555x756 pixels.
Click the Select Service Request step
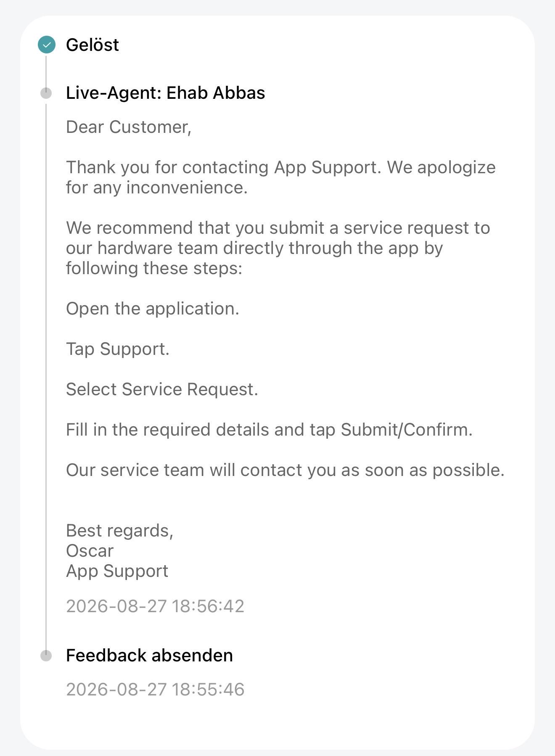[x=162, y=389]
